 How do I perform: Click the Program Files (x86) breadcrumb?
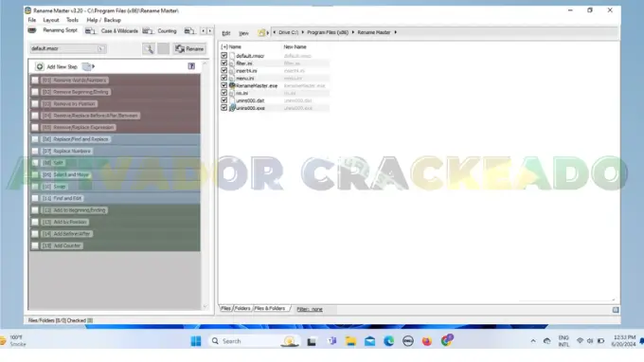click(328, 32)
